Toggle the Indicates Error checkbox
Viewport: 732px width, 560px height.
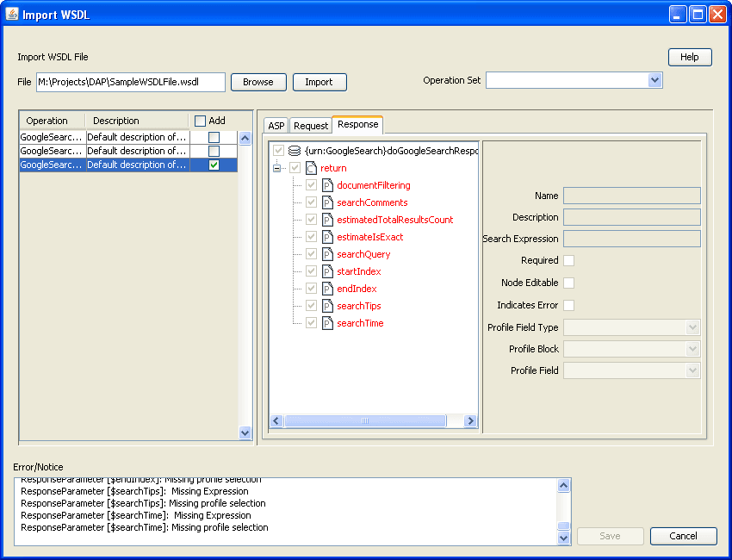(568, 306)
